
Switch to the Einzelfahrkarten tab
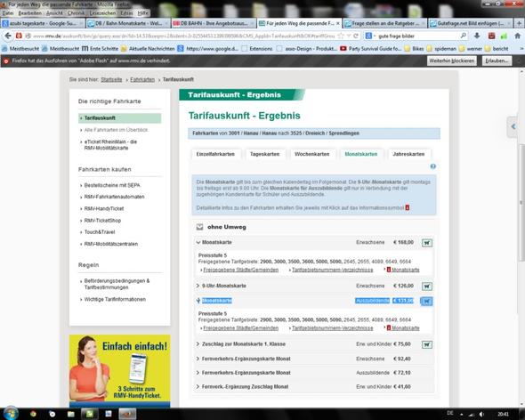pyautogui.click(x=215, y=154)
